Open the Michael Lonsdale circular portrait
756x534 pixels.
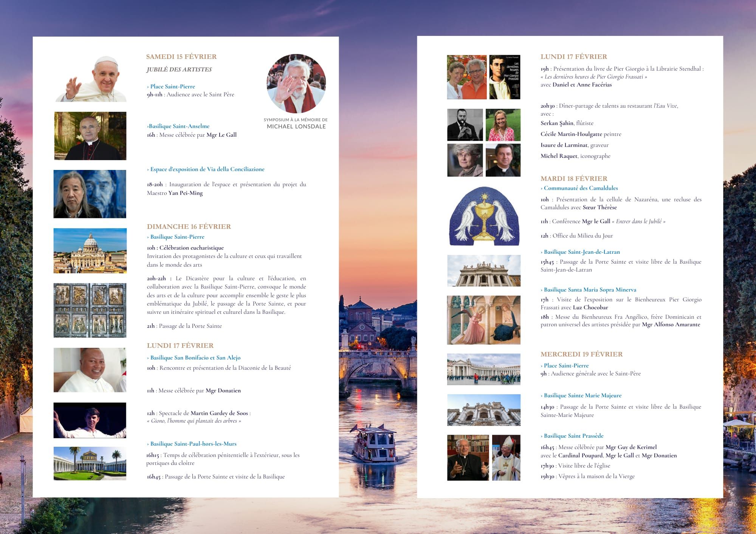296,83
